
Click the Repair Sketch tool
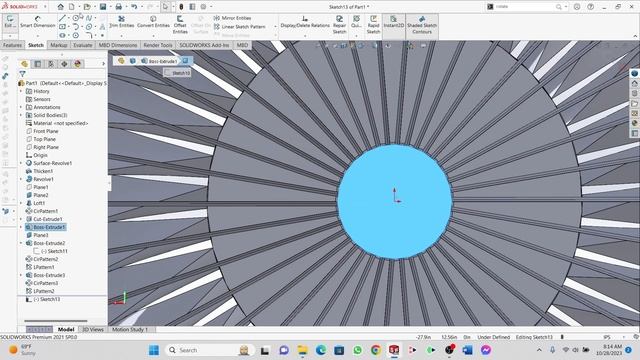[339, 25]
